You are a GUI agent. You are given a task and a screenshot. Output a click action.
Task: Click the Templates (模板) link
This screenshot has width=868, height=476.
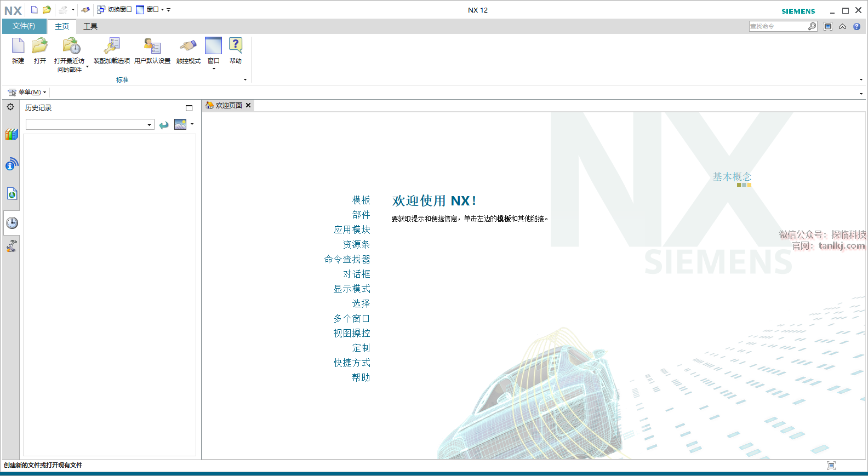pyautogui.click(x=361, y=200)
